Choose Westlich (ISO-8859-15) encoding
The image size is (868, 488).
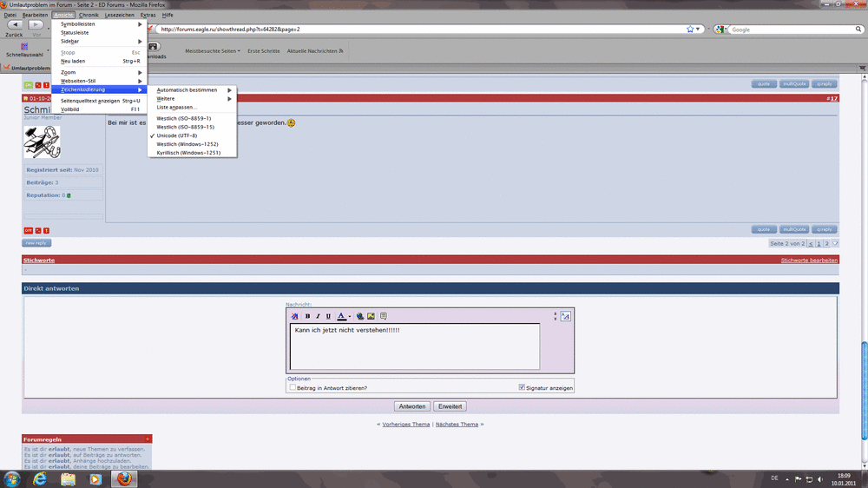[x=192, y=127]
